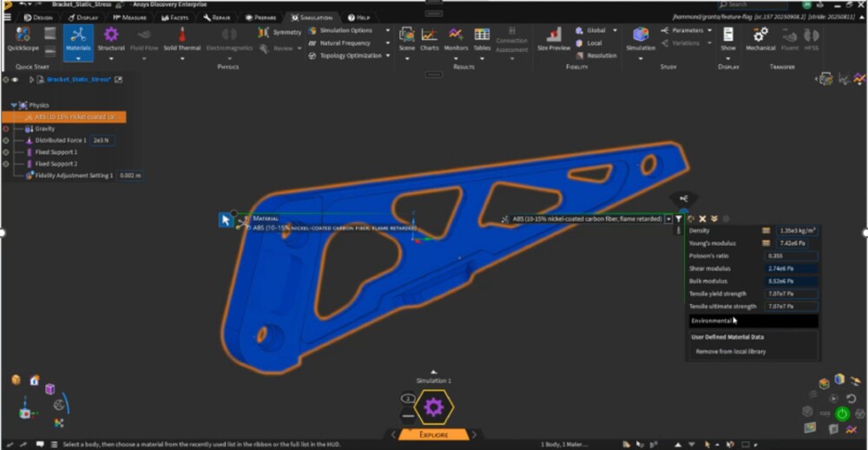Click the Size Preview fidelity tool
This screenshot has height=450, width=868.
553,39
